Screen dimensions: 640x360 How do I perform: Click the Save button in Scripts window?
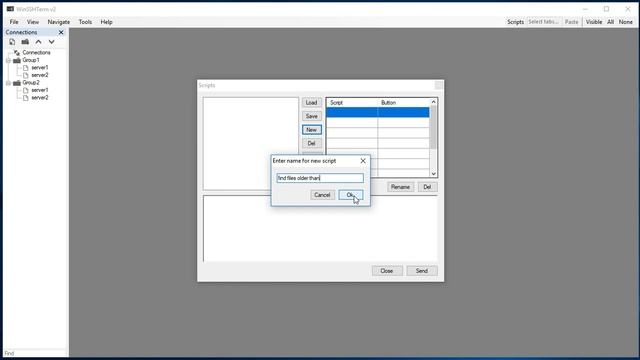click(x=311, y=116)
